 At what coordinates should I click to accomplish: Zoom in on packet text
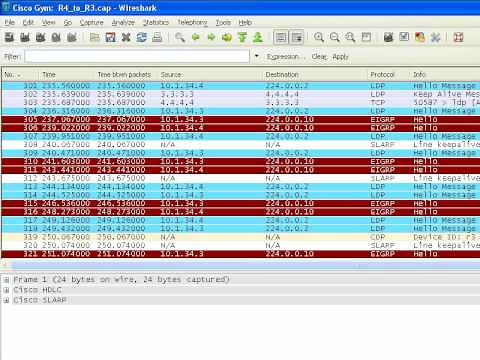pyautogui.click(x=319, y=37)
